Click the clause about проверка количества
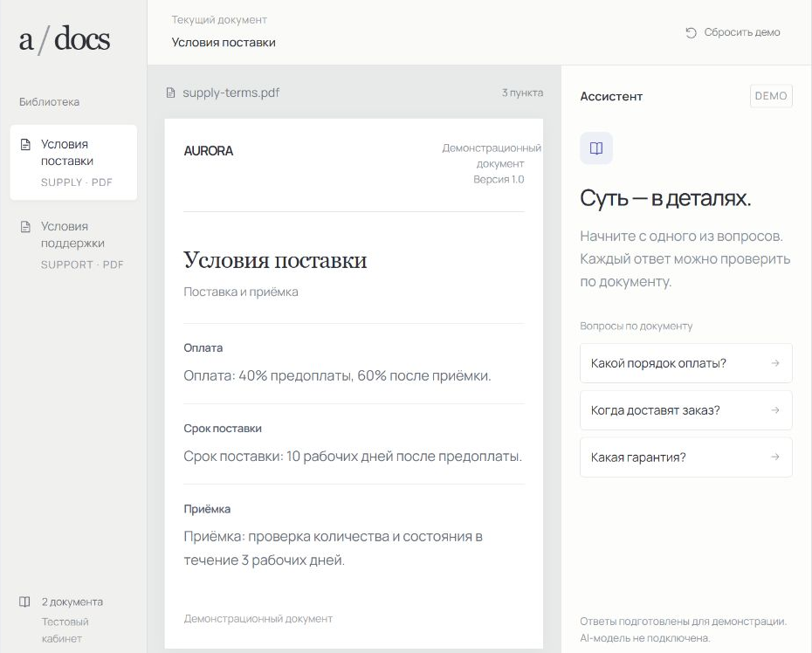Viewport: 812px width, 653px height. tap(333, 548)
